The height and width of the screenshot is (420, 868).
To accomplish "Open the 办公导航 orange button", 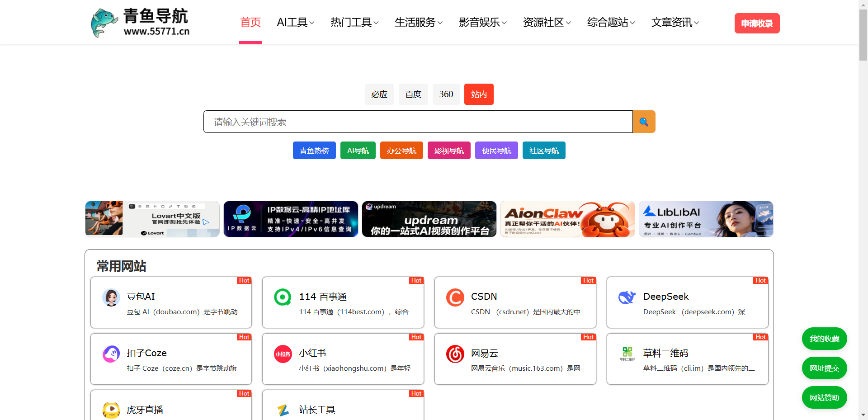I will pyautogui.click(x=401, y=151).
